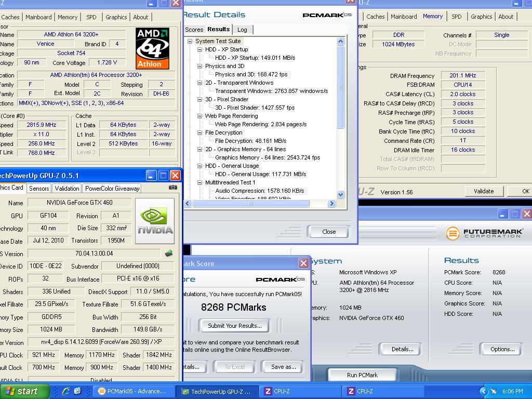This screenshot has height=399, width=532.
Task: Close the Result Details dialog with the Close button
Action: click(x=328, y=232)
